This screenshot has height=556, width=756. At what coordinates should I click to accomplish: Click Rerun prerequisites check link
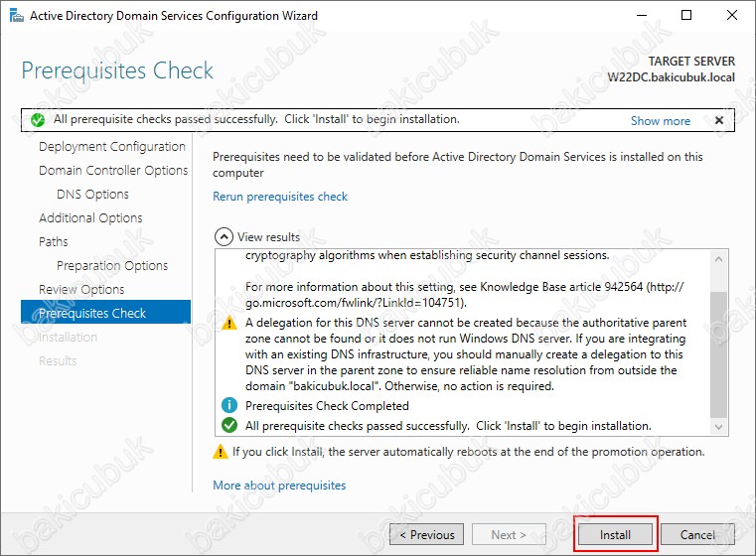tap(280, 197)
